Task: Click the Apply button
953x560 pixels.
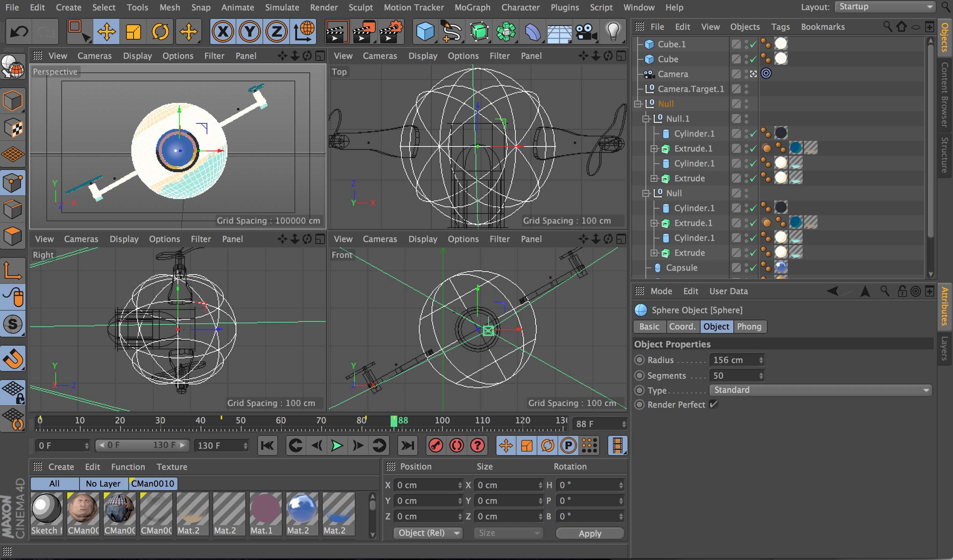Action: (x=590, y=533)
